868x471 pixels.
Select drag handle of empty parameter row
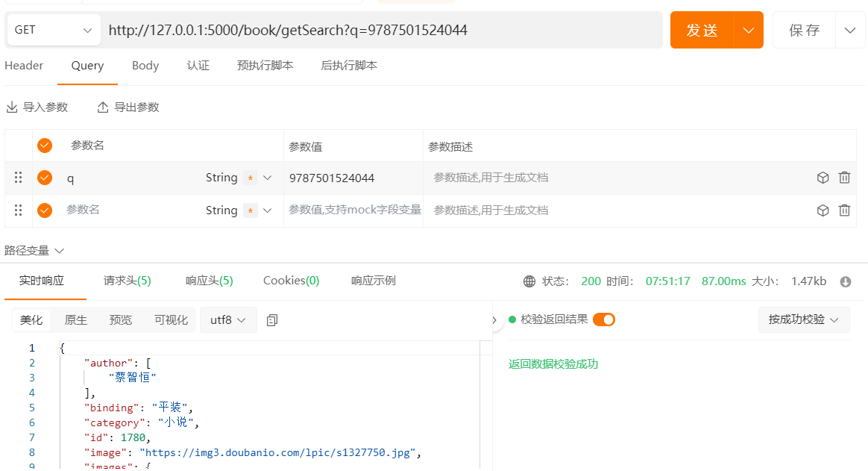(18, 210)
